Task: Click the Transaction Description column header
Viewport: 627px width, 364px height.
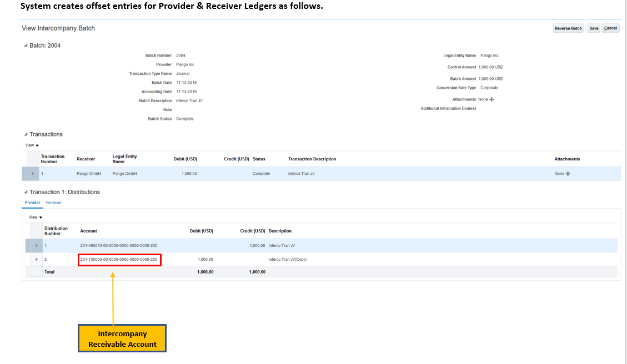Action: coord(312,159)
